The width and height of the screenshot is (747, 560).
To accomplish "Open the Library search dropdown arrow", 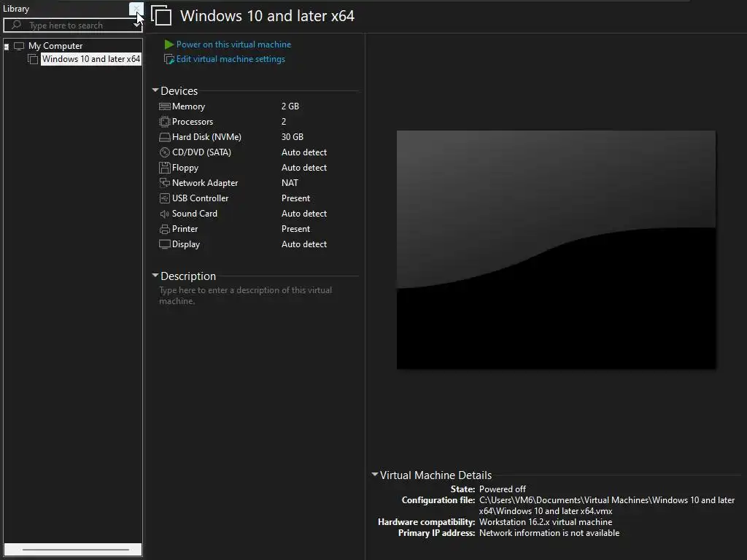I will pos(136,26).
